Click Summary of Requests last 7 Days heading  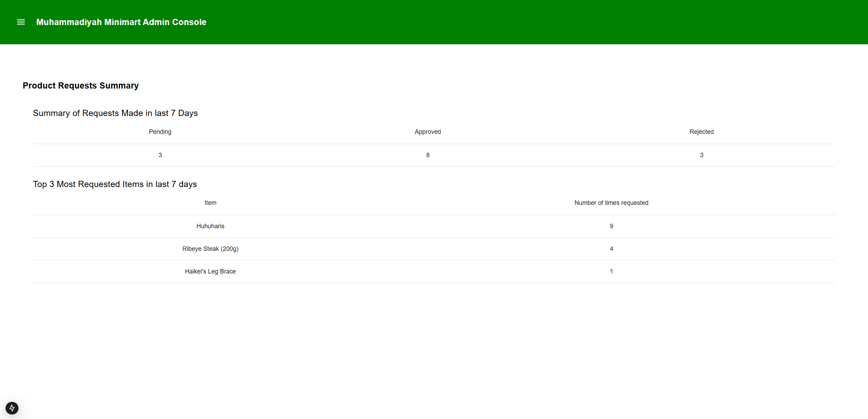click(115, 113)
